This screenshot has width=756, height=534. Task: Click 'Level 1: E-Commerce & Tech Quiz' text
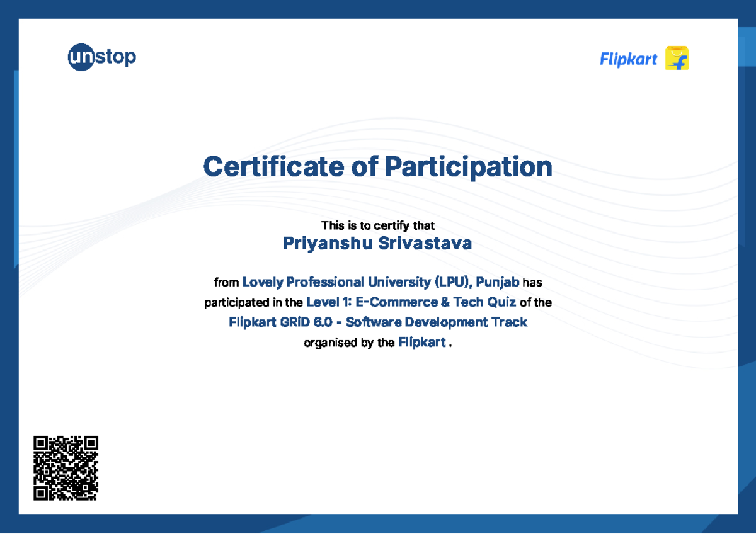[x=411, y=302]
